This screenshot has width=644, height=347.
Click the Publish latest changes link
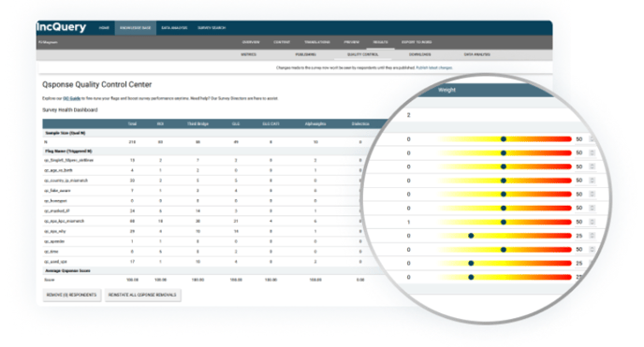point(434,67)
